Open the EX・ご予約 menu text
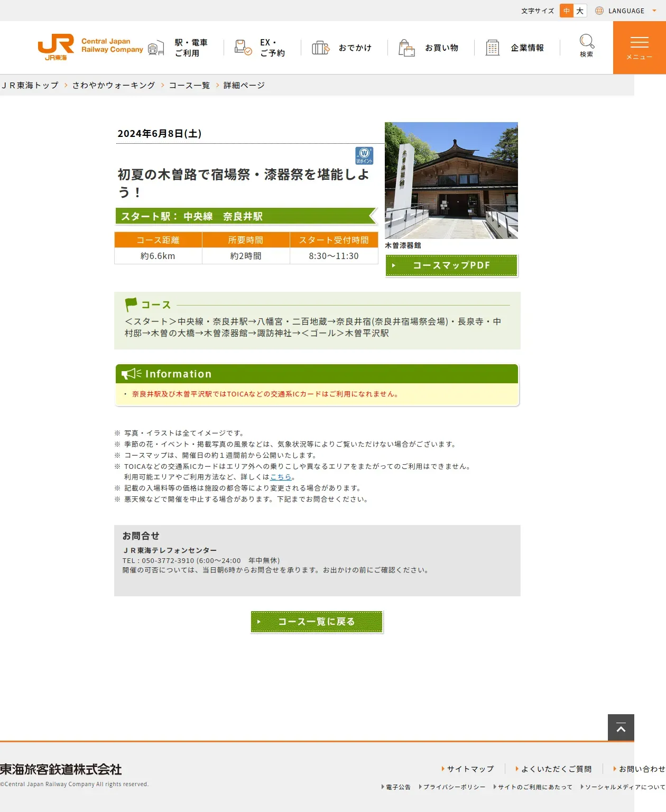This screenshot has height=812, width=666. 272,48
